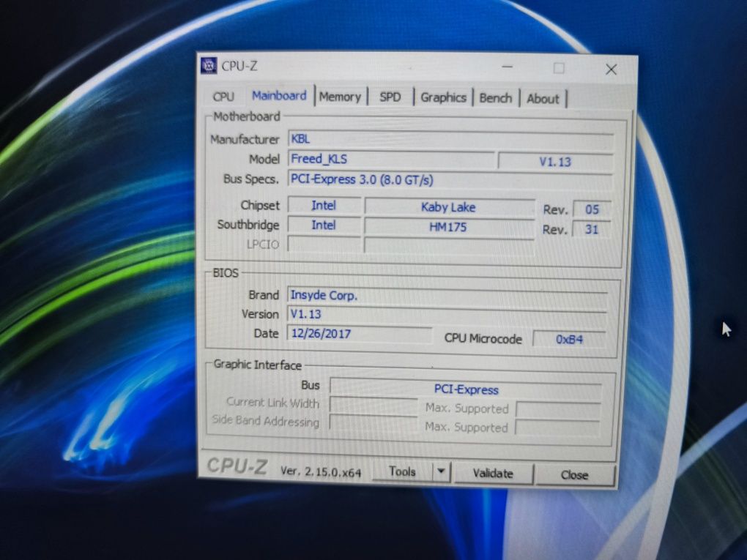
Task: Switch to the SPD tab
Action: click(390, 97)
